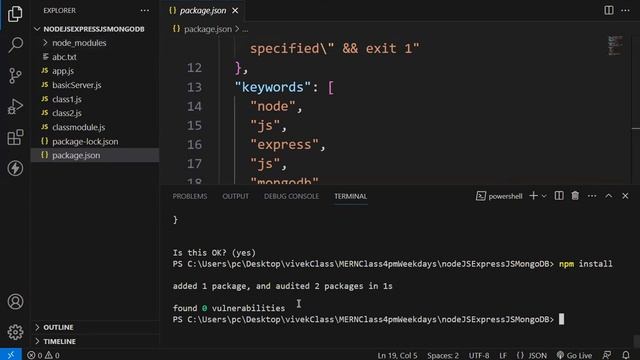Open the Manage gear settings icon
Screen dimensions: 640x360
tap(15, 332)
